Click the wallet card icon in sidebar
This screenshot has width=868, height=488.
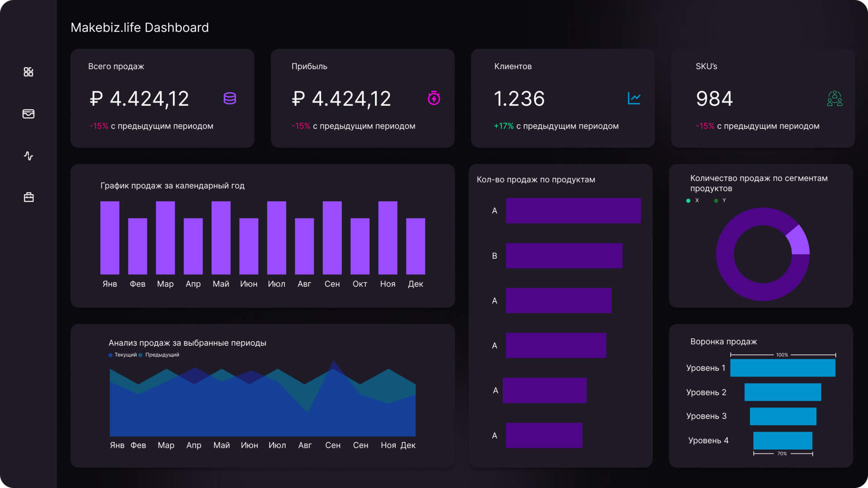pos(28,114)
